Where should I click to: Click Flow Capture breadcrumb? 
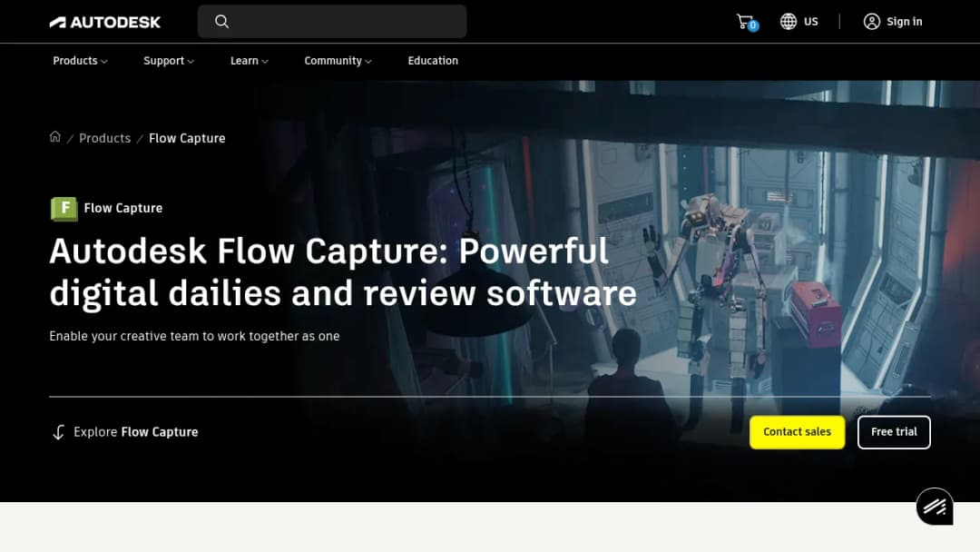[x=187, y=138]
